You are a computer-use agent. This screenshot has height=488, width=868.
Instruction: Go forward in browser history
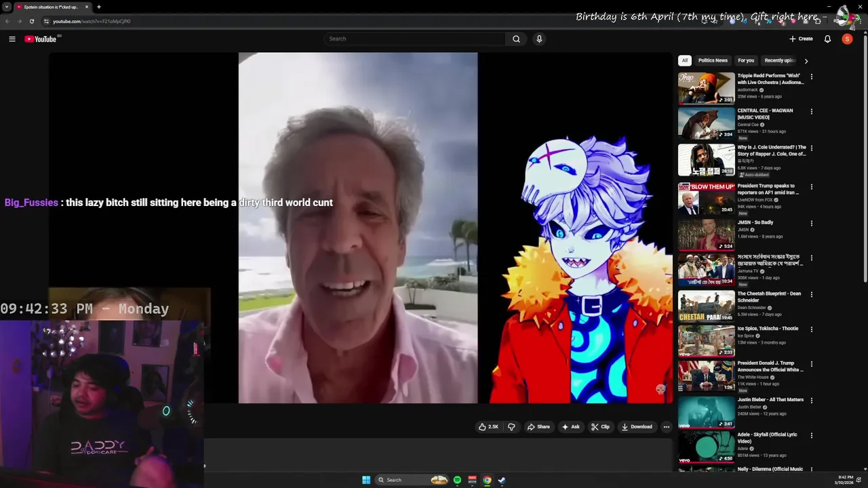(x=19, y=21)
